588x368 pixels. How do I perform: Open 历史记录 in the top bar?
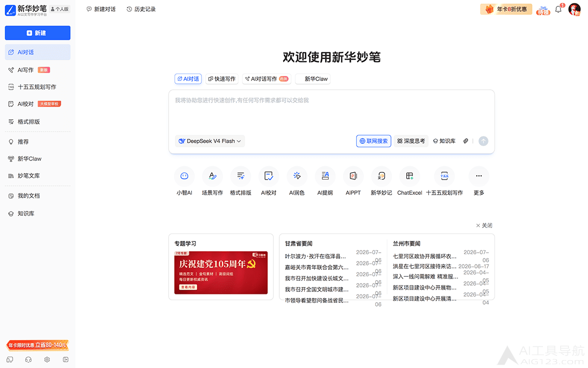coord(141,9)
